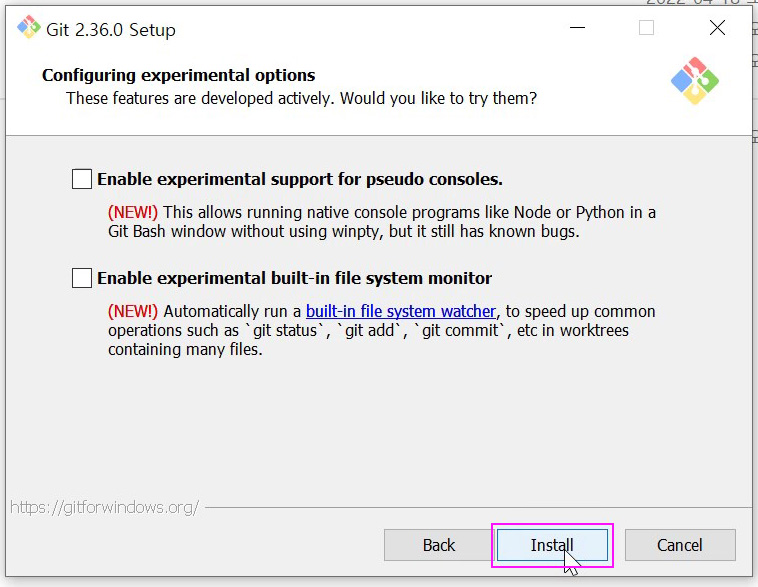This screenshot has height=587, width=758.
Task: Click the "Enable experimental built-in file system monitor" label
Action: tap(294, 278)
